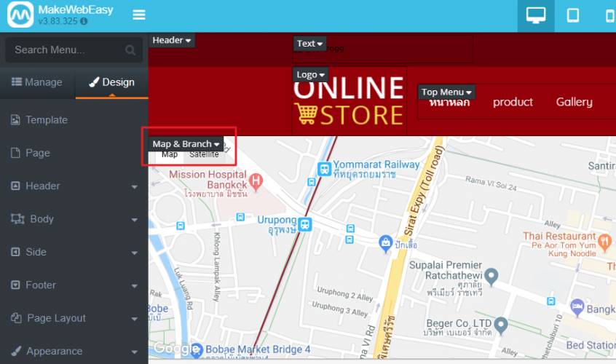This screenshot has width=616, height=364.
Task: Open the Map & Branch dropdown
Action: pos(186,144)
